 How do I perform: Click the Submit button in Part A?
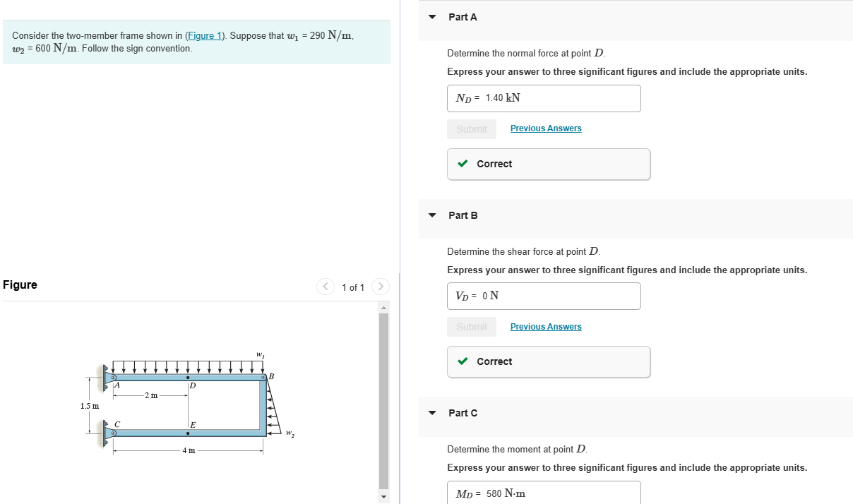[471, 128]
